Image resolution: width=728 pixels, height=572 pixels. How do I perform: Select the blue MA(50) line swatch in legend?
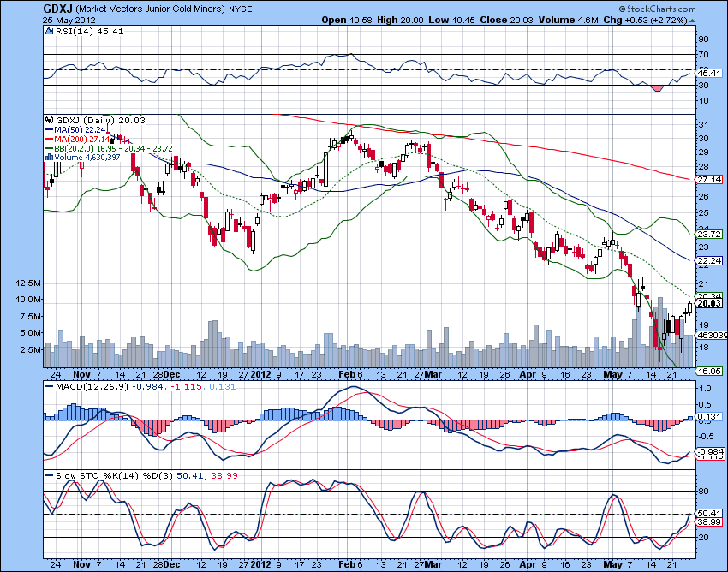click(49, 130)
